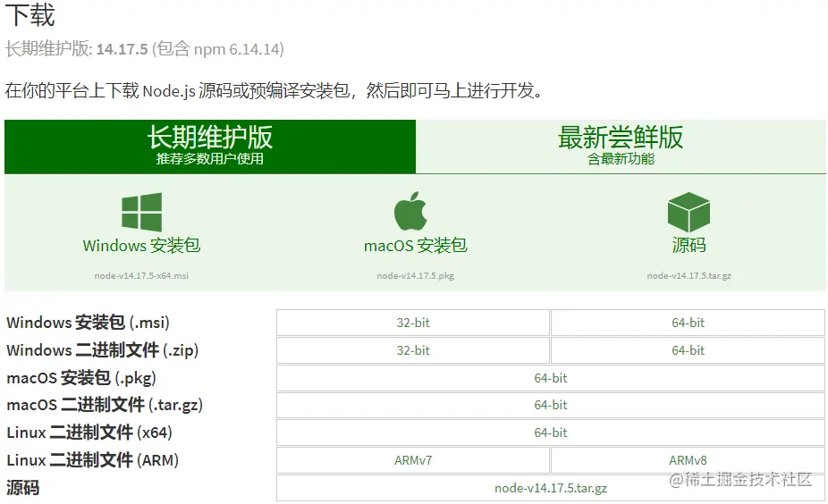
Task: Click the Windows logo icon
Action: coord(141,212)
